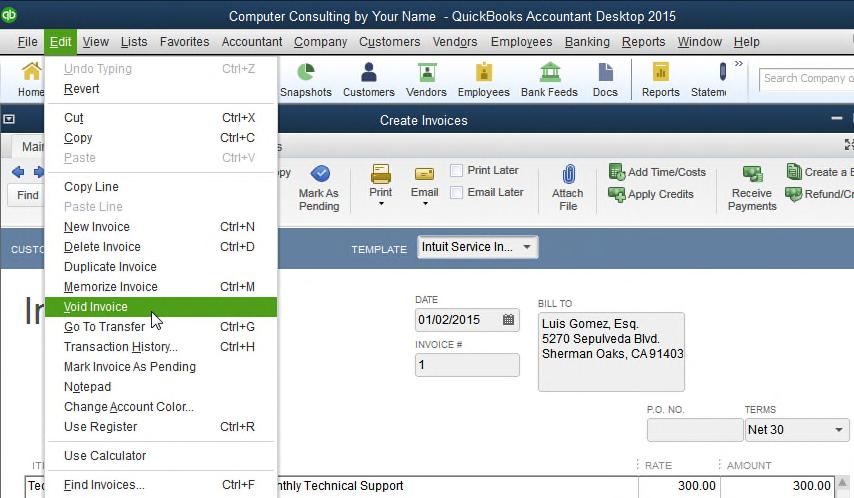Open the Vendors menu
Screen dimensions: 854x498
click(x=455, y=42)
